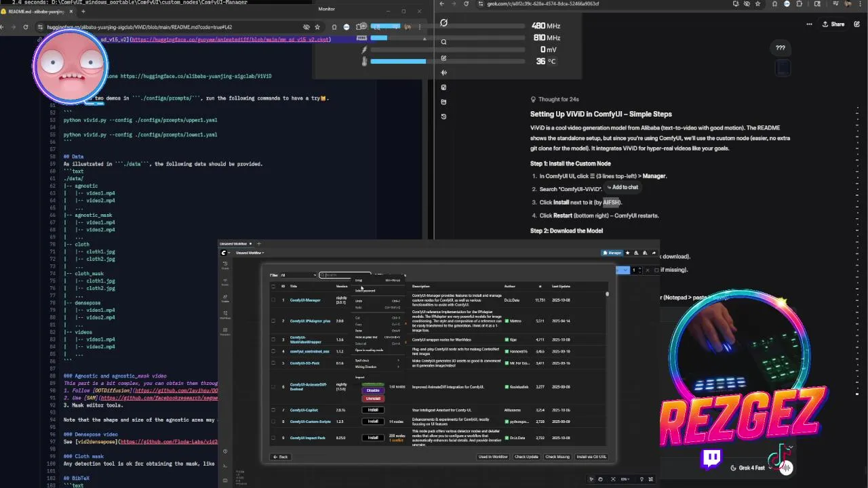Check the ComfyUI-Manager row checkbox
The height and width of the screenshot is (488, 868).
[x=273, y=300]
